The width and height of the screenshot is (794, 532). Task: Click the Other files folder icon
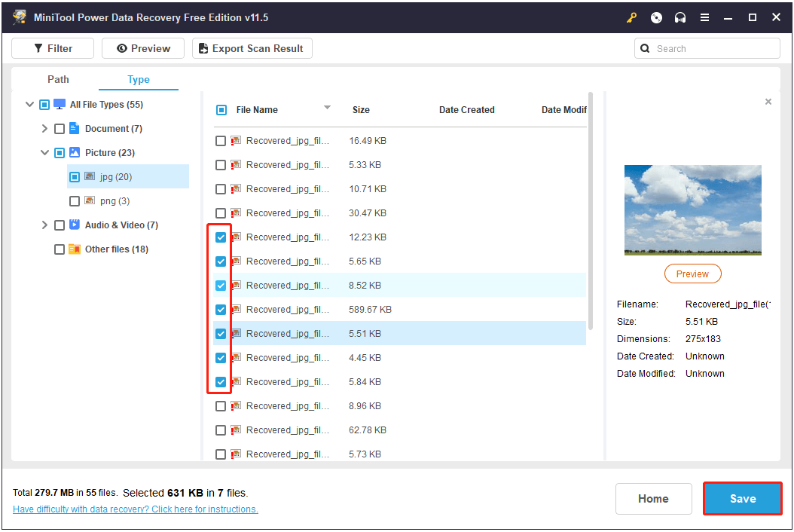[75, 249]
